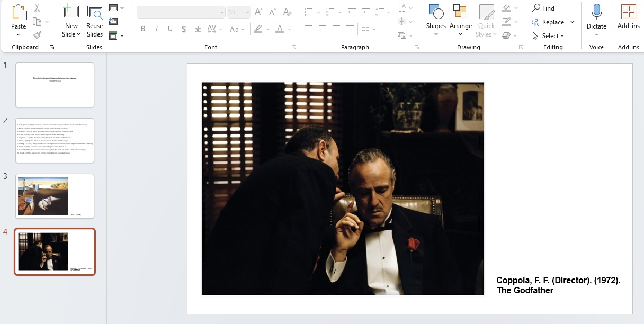The height and width of the screenshot is (324, 644).
Task: Toggle Bold formatting
Action: (x=143, y=29)
